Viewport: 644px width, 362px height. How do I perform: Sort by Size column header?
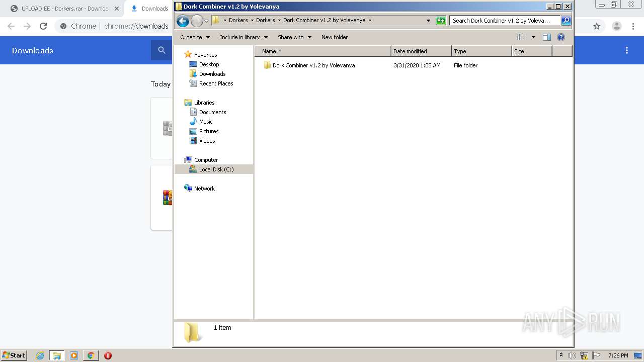point(532,51)
